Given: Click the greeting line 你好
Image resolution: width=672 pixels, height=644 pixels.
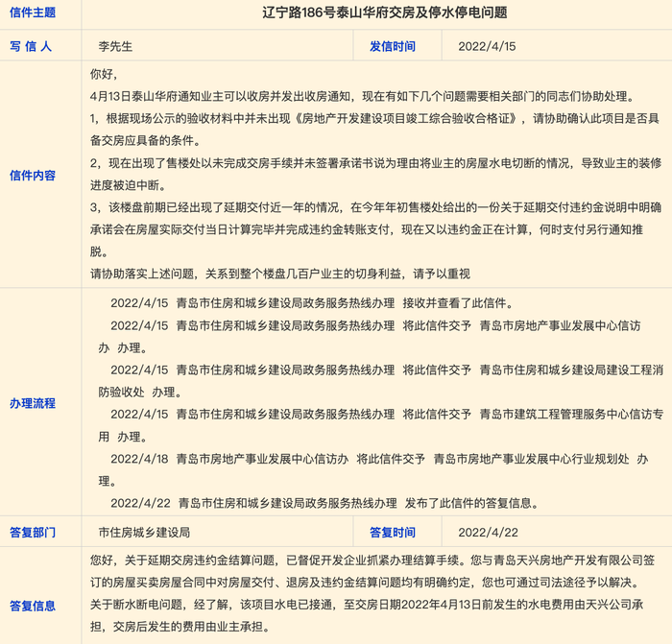Looking at the screenshot, I should tap(104, 74).
